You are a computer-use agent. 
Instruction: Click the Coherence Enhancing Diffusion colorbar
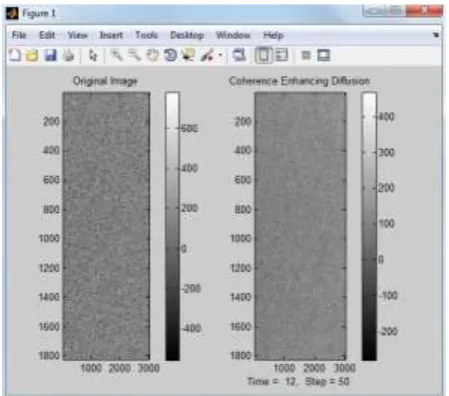369,226
